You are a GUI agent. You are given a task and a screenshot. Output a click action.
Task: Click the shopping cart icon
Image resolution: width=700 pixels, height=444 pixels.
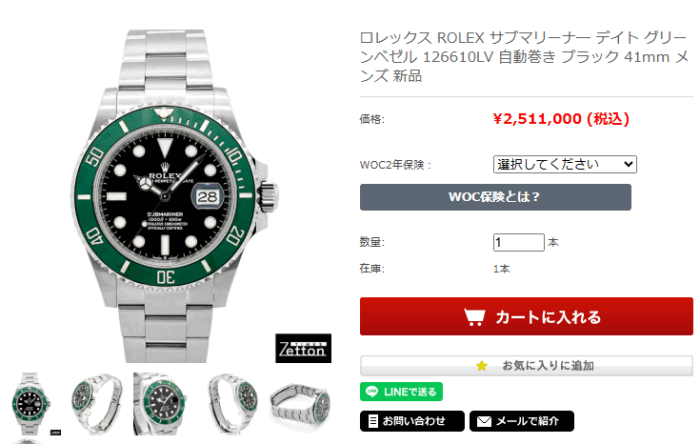coord(474,317)
